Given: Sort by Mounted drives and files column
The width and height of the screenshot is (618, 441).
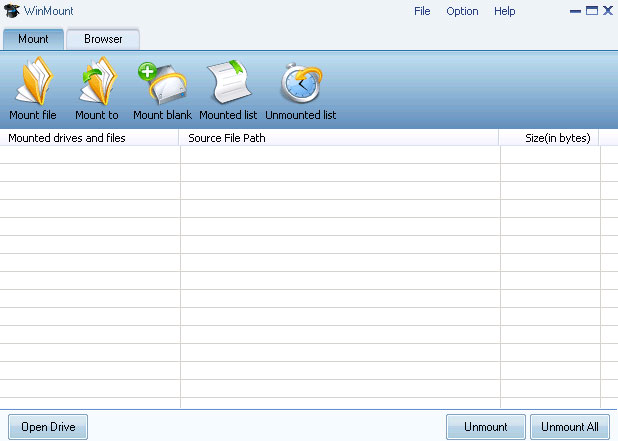Looking at the screenshot, I should point(89,138).
